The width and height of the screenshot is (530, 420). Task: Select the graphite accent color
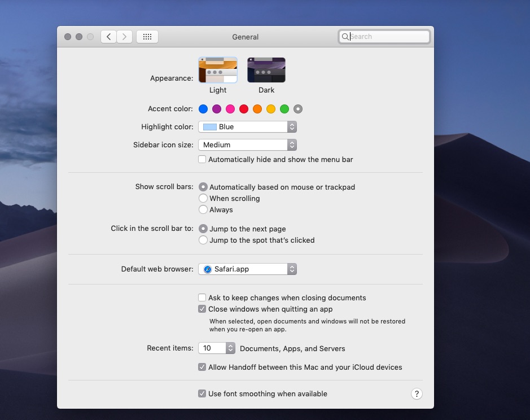298,109
